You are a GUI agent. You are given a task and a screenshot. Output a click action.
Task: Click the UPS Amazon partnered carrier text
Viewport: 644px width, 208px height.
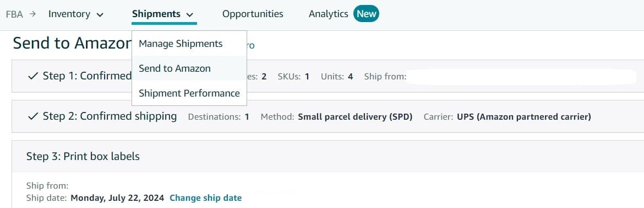point(524,117)
